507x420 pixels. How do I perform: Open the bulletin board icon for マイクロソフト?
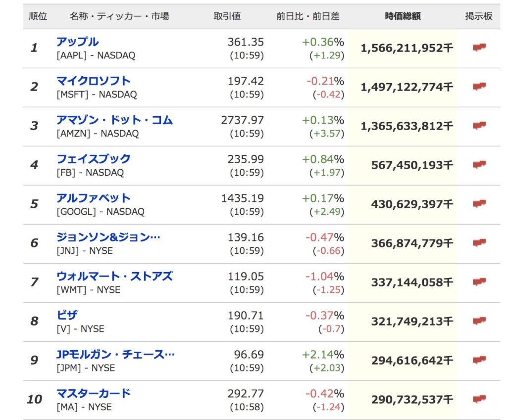click(x=479, y=87)
